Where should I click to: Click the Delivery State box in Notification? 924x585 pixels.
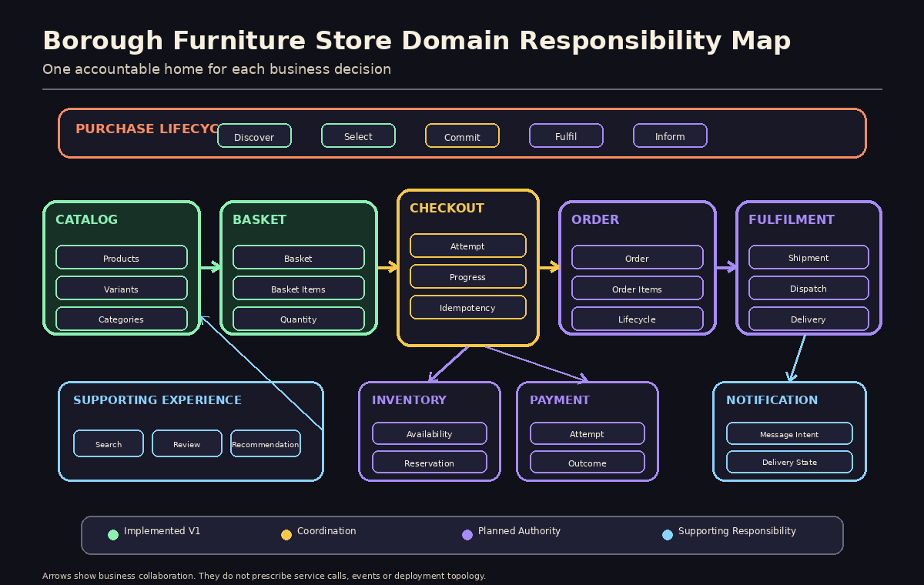click(789, 462)
